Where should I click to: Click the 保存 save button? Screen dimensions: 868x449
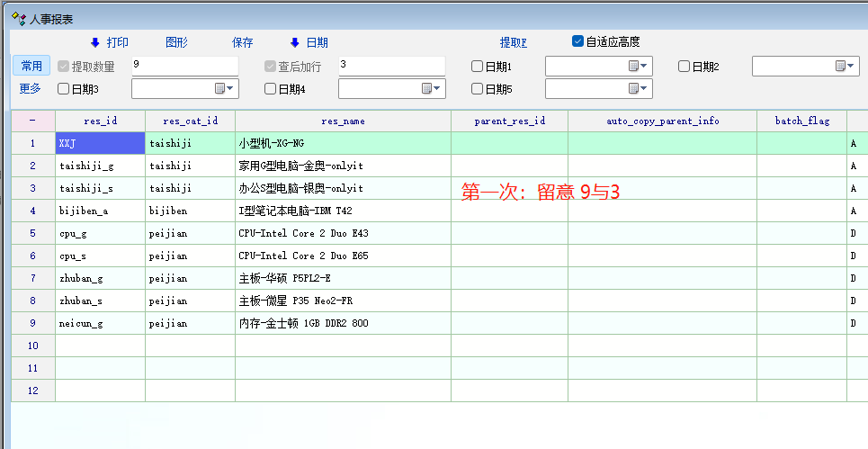(x=243, y=42)
